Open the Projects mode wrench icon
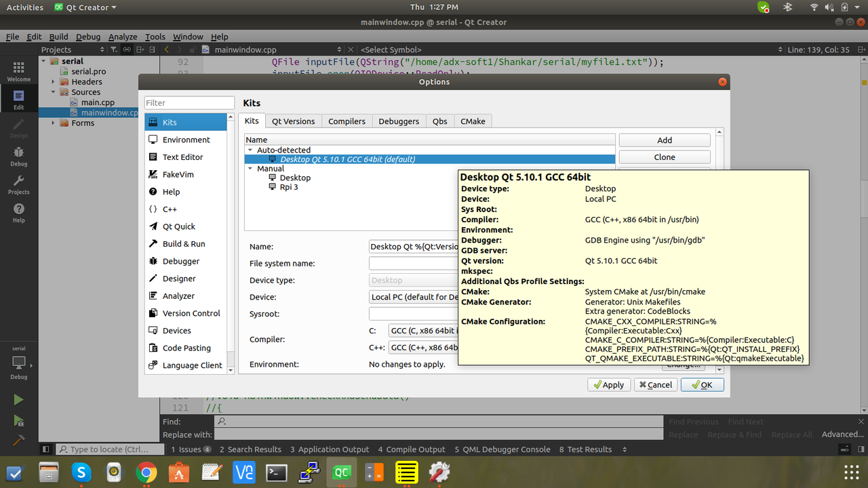The width and height of the screenshot is (868, 488). (x=18, y=184)
